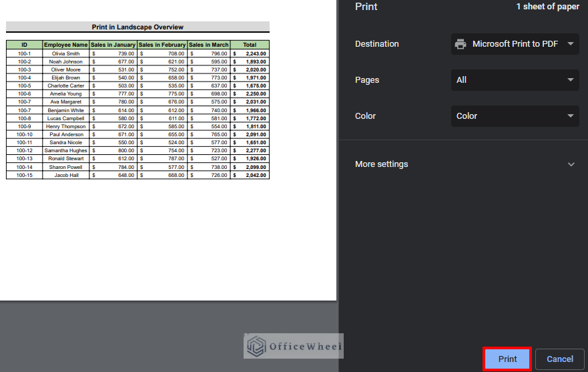Click the 'Color' label on the left

coord(365,116)
